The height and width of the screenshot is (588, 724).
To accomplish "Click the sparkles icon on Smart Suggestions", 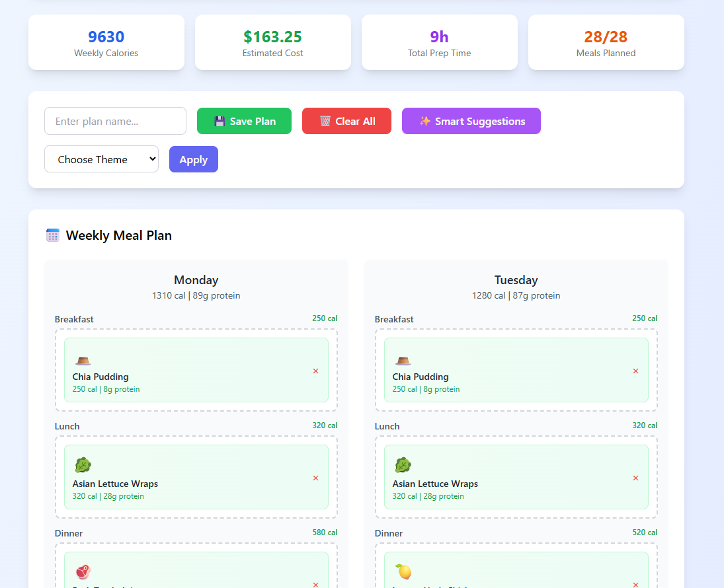I will tap(424, 122).
